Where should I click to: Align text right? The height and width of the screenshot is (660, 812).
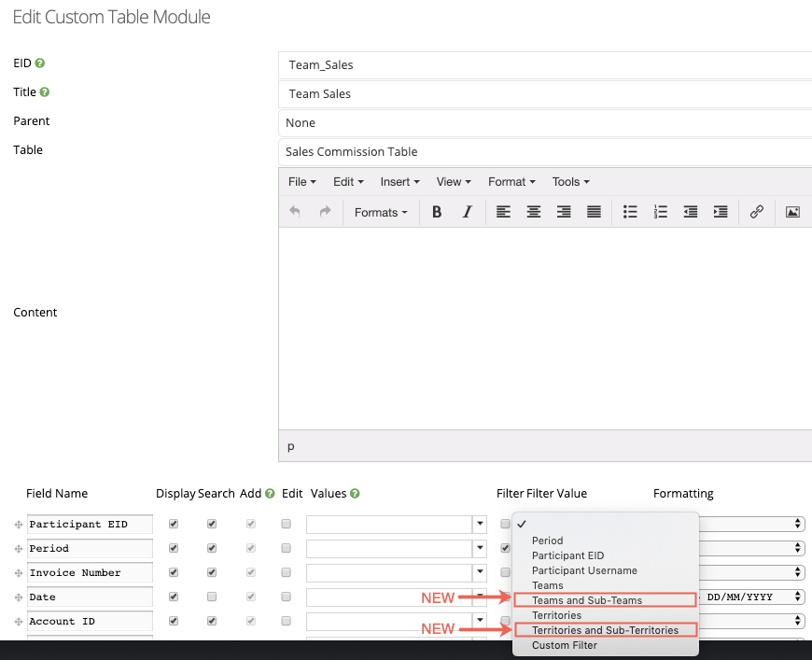564,212
